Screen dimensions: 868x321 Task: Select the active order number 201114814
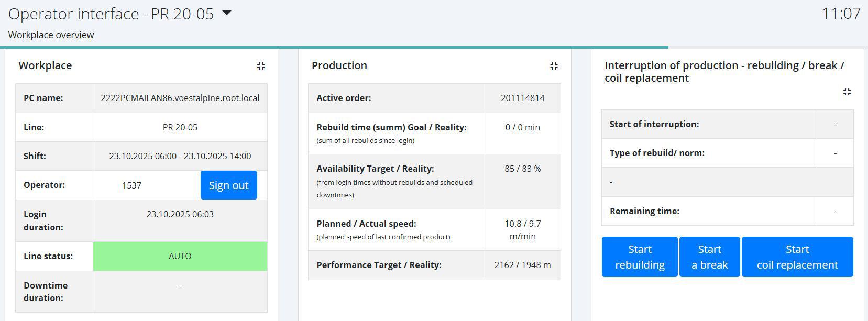[522, 98]
